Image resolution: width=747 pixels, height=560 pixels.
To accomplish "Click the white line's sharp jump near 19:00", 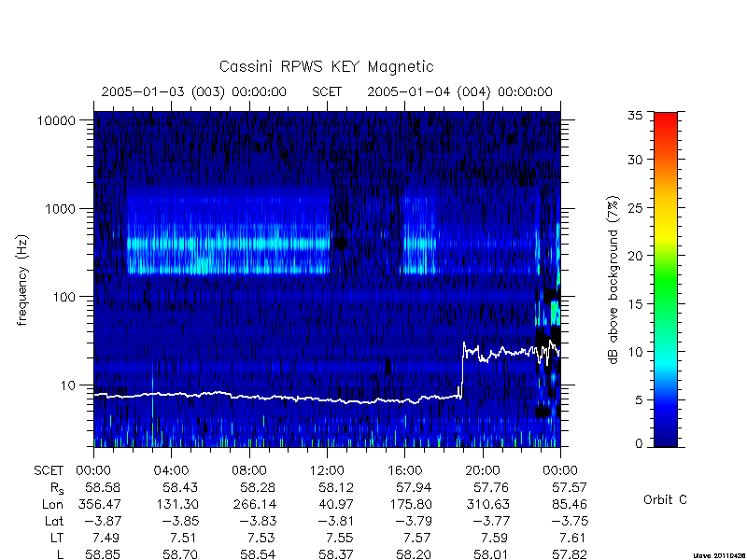I will 462,369.
